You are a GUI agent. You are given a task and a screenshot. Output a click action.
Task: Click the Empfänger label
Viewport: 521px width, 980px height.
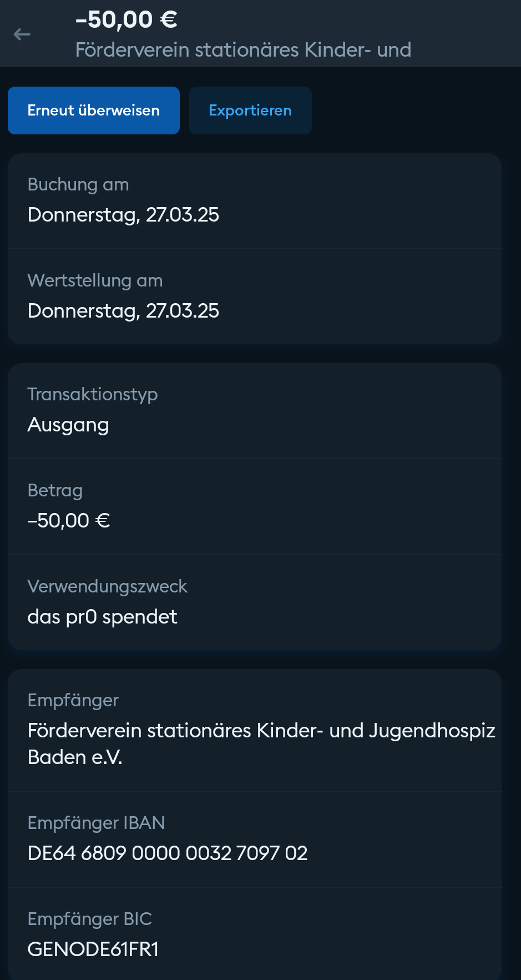[x=73, y=700]
